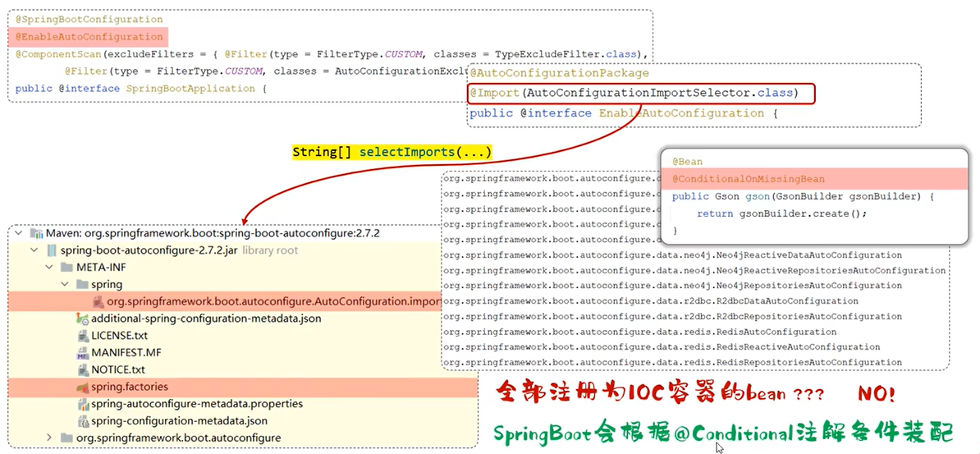Click the Neo4jRepositoriesAutoConfiguration entry

click(672, 286)
